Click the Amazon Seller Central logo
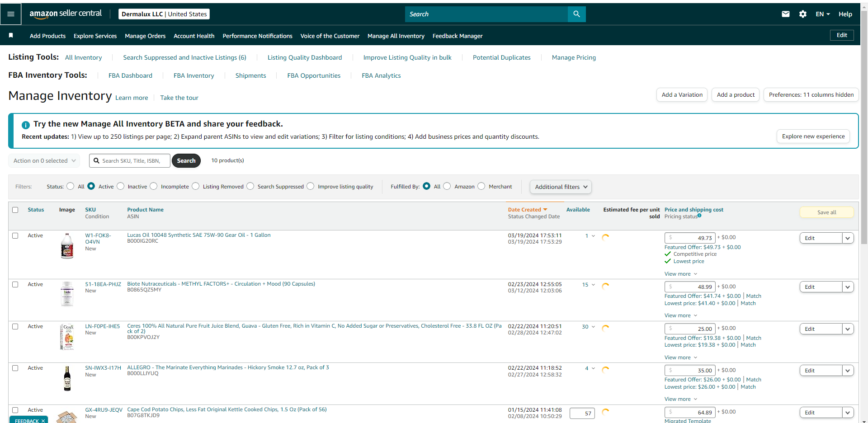Viewport: 868px width, 423px height. coord(66,14)
